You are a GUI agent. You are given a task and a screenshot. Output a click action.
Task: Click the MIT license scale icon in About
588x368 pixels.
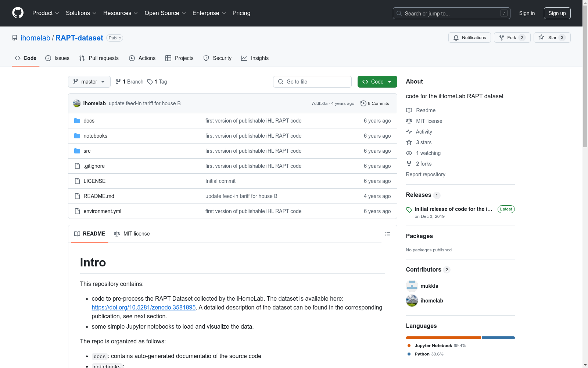[409, 121]
